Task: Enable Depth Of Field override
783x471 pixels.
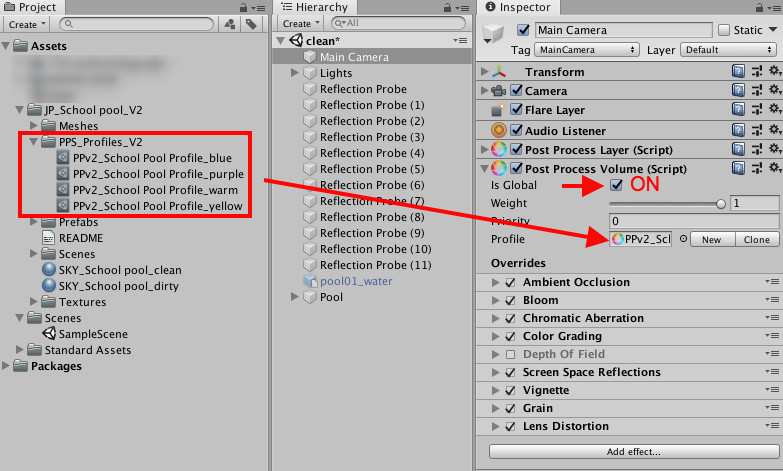Action: click(x=510, y=354)
